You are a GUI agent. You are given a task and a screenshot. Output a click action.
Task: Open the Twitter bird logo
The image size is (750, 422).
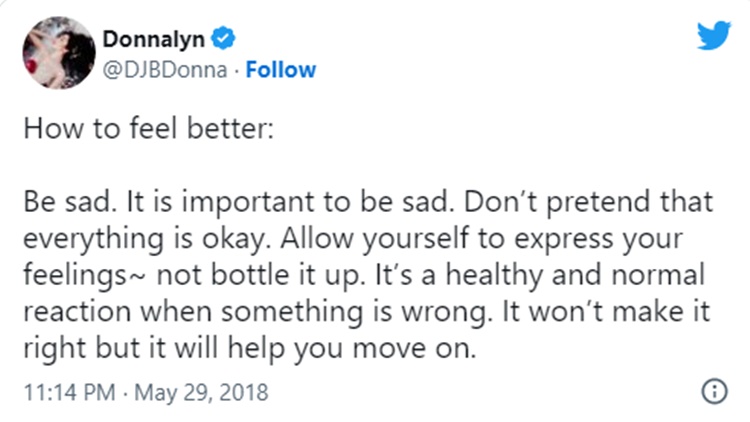pyautogui.click(x=714, y=35)
